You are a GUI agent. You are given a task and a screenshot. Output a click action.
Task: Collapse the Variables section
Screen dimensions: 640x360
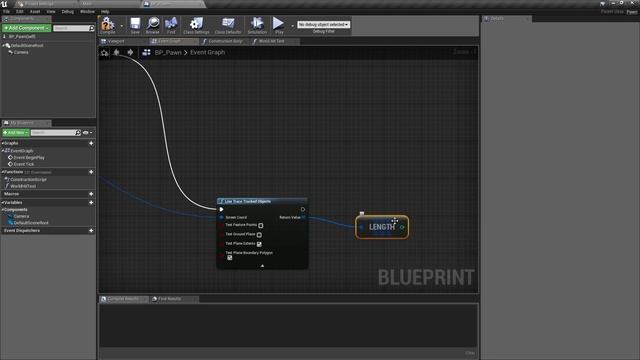pyautogui.click(x=3, y=202)
